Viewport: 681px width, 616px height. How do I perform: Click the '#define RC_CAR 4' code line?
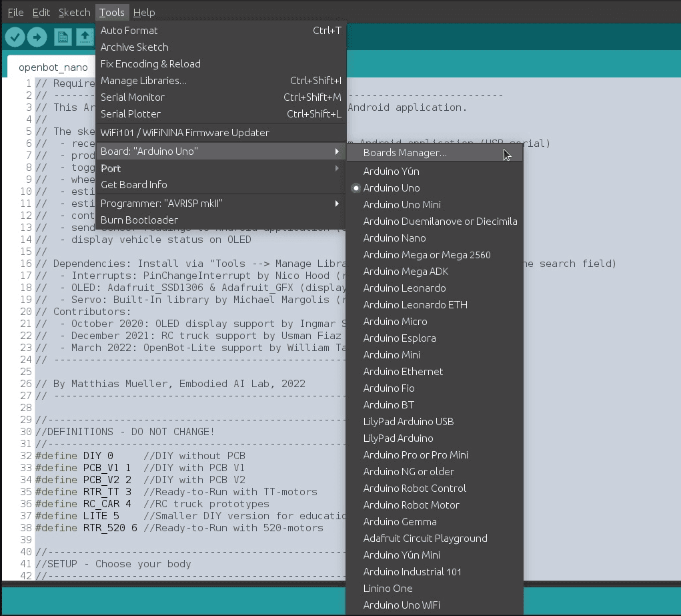153,504
